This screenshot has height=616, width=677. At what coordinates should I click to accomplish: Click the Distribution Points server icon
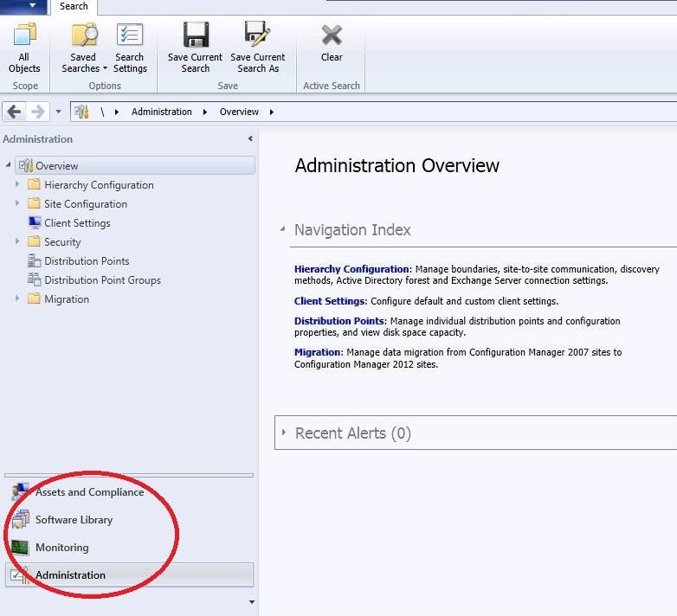point(34,261)
